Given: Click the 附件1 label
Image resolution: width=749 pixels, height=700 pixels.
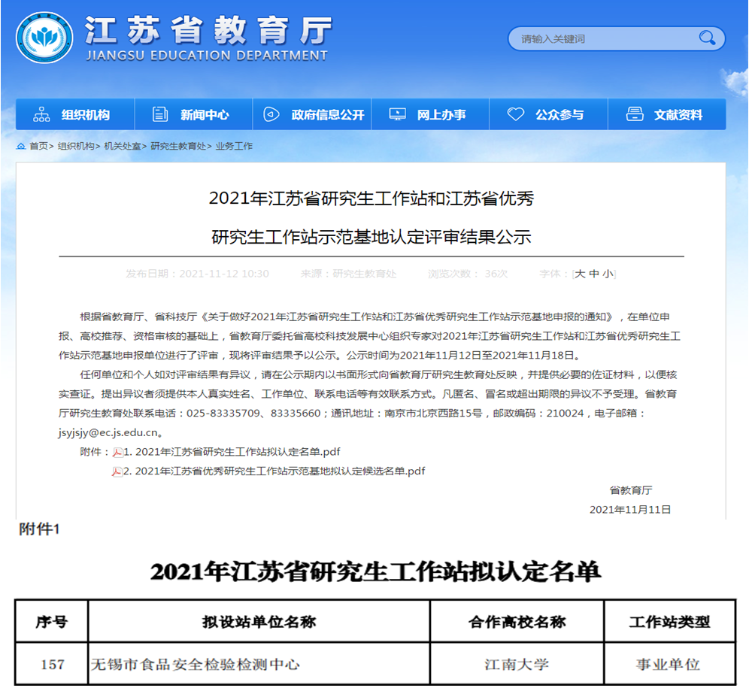Looking at the screenshot, I should click(39, 529).
